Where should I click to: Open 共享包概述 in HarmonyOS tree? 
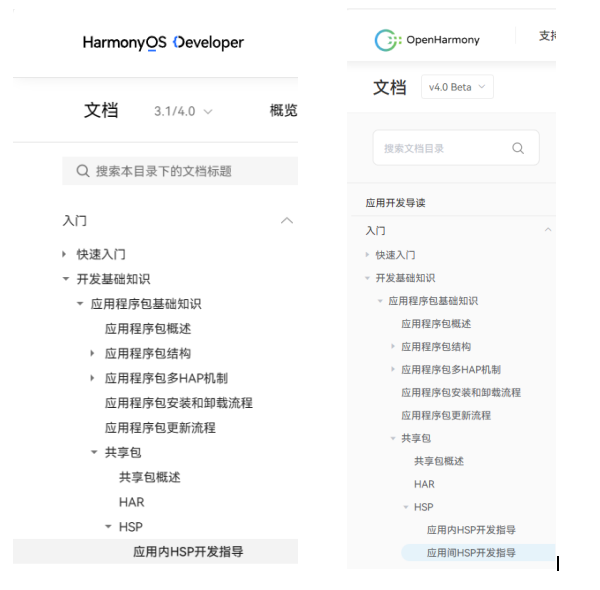150,477
